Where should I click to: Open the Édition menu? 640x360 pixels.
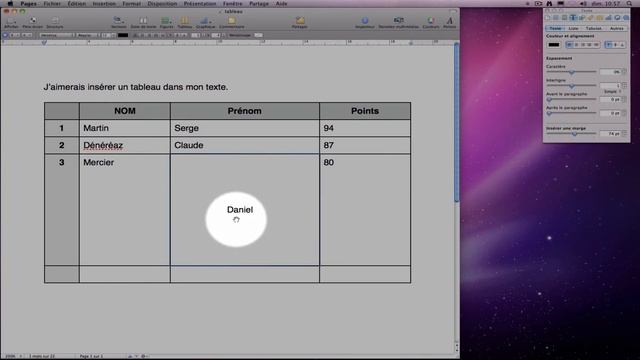pyautogui.click(x=77, y=3)
